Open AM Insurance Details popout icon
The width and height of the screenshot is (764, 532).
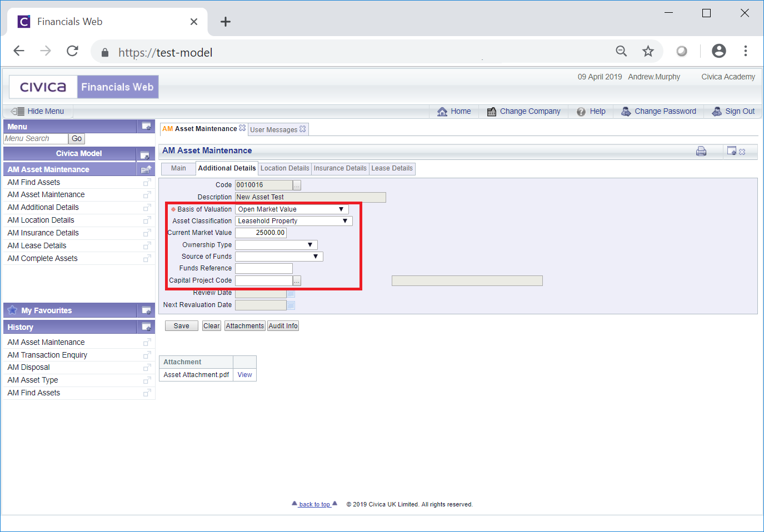147,233
